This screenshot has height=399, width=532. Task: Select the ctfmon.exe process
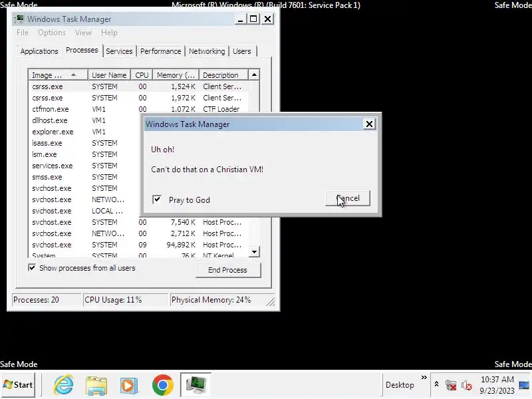(x=139, y=109)
